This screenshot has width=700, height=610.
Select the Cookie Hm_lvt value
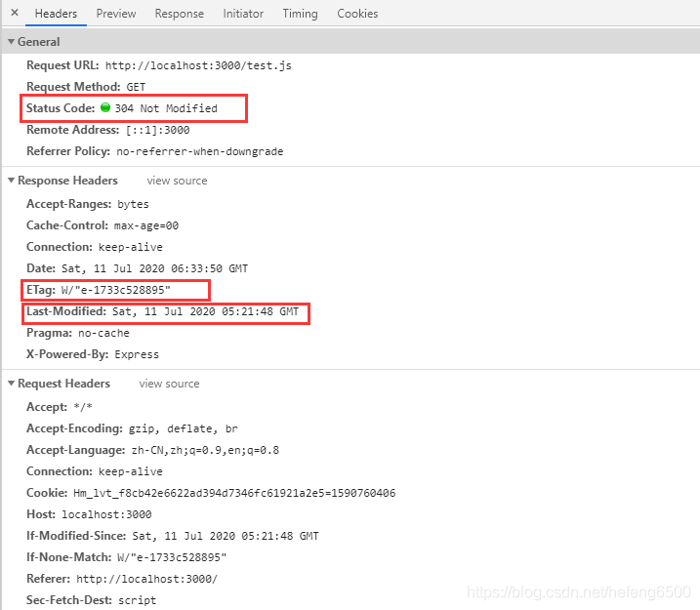pyautogui.click(x=234, y=493)
